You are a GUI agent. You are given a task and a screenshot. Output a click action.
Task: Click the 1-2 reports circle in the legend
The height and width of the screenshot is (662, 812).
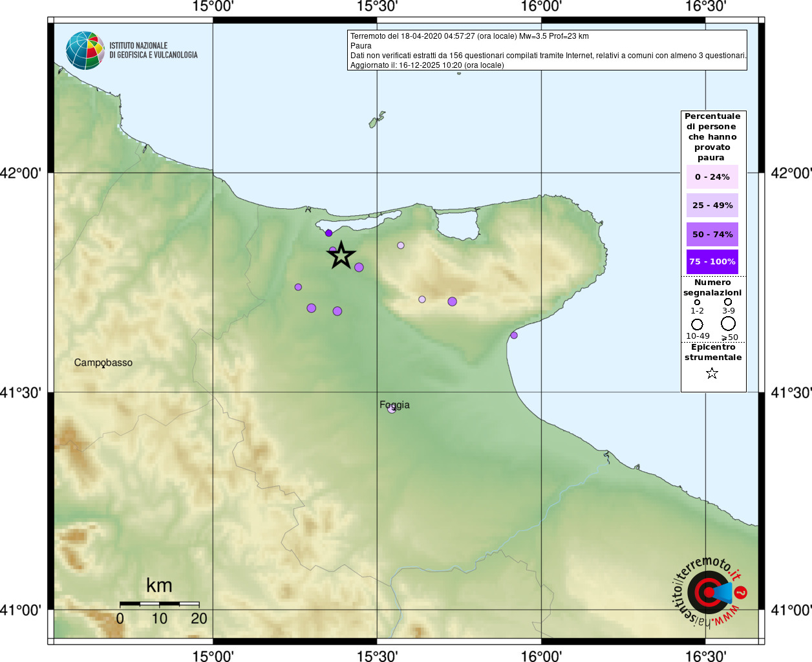coord(697,302)
